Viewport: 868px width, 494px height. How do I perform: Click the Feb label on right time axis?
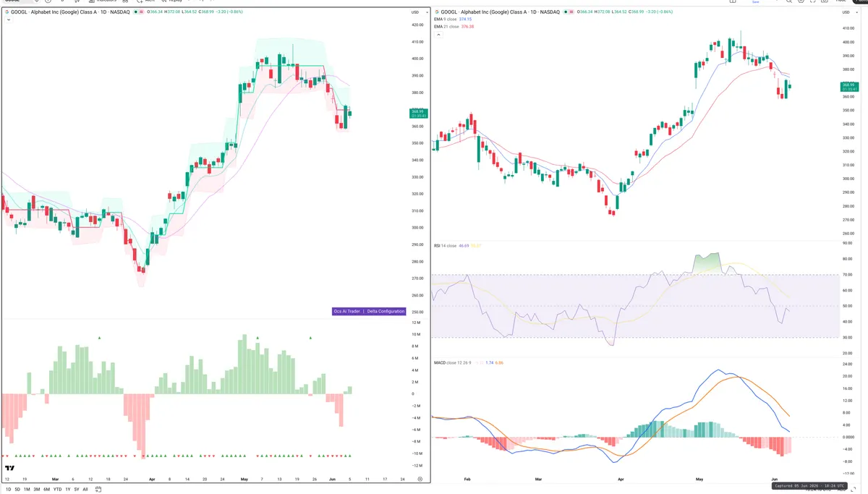[467, 479]
